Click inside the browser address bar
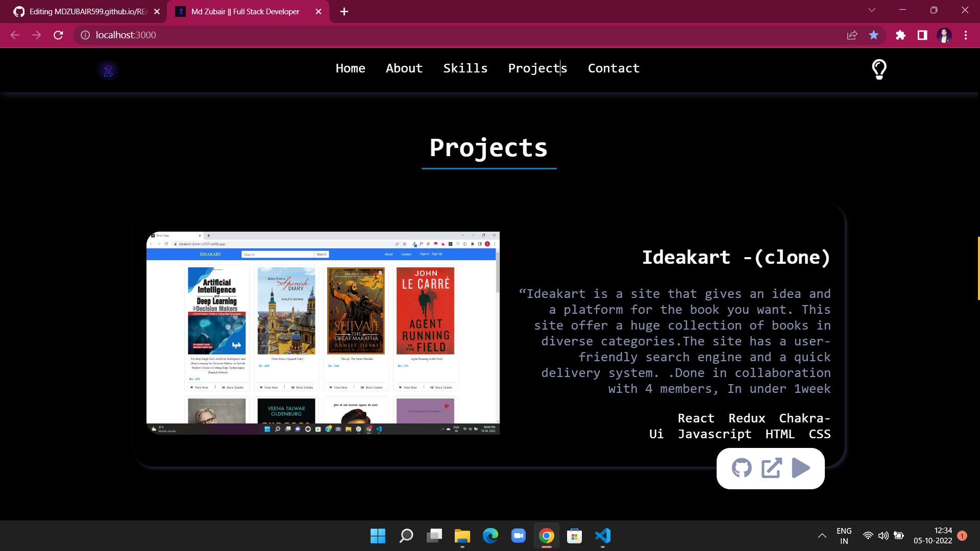Screen dimensions: 980x551 [204, 35]
